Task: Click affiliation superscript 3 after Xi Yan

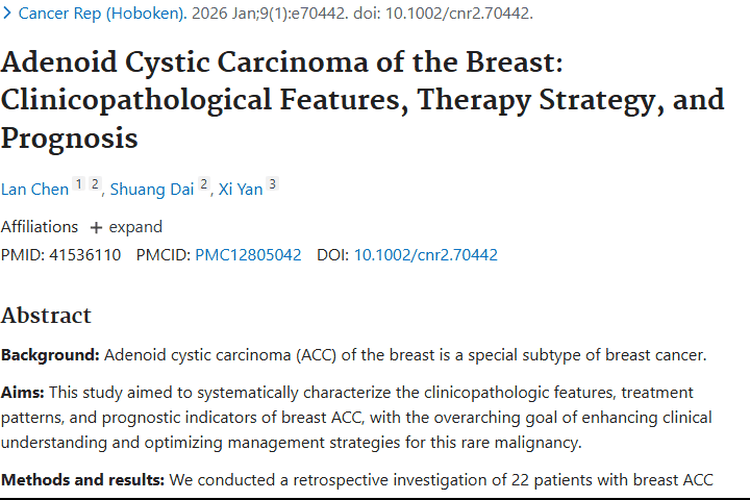Action: coord(272,184)
